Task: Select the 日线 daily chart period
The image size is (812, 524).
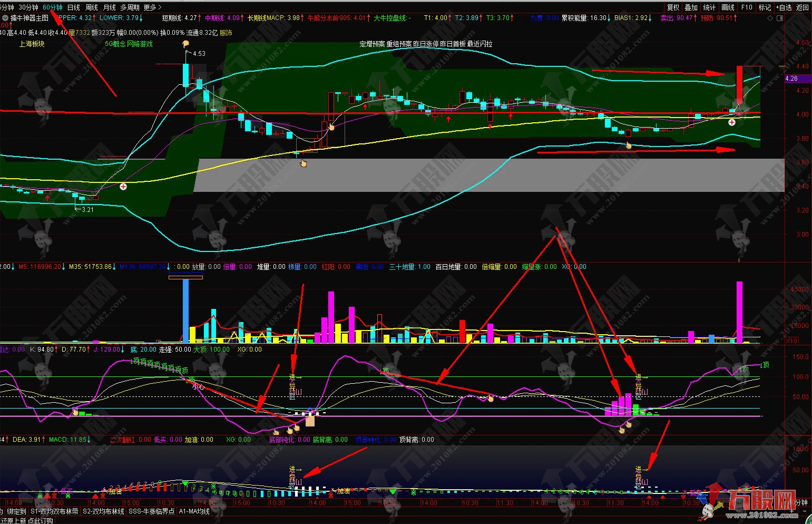Action: coord(73,7)
